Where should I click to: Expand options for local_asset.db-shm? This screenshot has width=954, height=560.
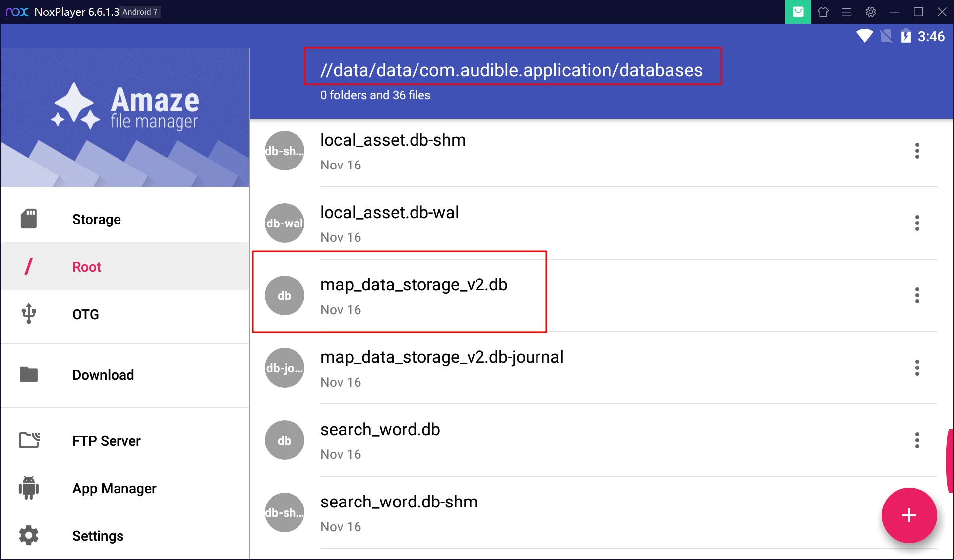[917, 151]
